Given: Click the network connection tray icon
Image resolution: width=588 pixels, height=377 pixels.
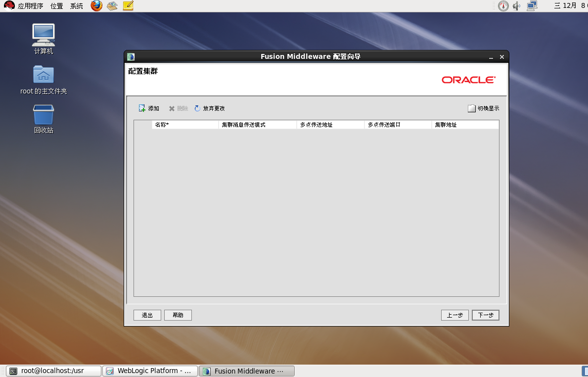Looking at the screenshot, I should pyautogui.click(x=532, y=5).
